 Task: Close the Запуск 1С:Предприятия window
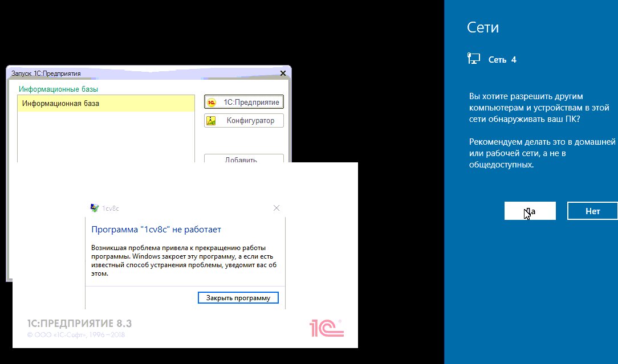click(x=283, y=73)
